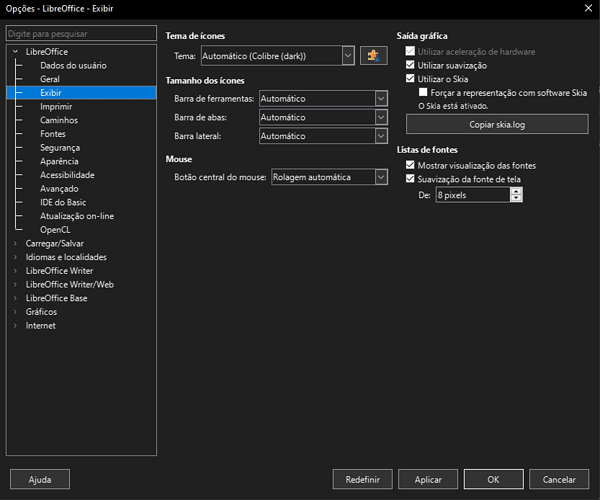Collapse the LibreOffice tree node
This screenshot has width=600, height=500.
coord(15,51)
